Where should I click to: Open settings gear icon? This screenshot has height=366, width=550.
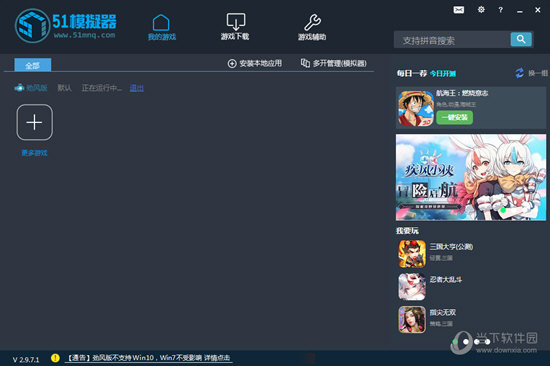tap(481, 10)
